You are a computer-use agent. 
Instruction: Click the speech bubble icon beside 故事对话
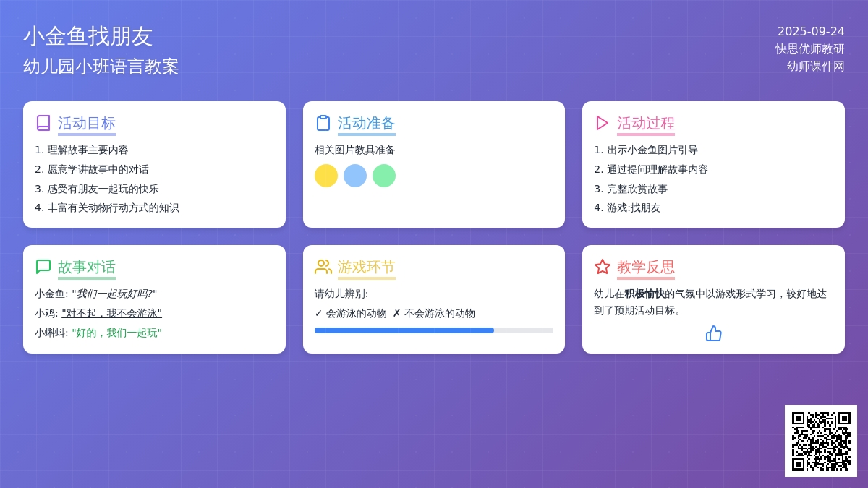(x=43, y=267)
